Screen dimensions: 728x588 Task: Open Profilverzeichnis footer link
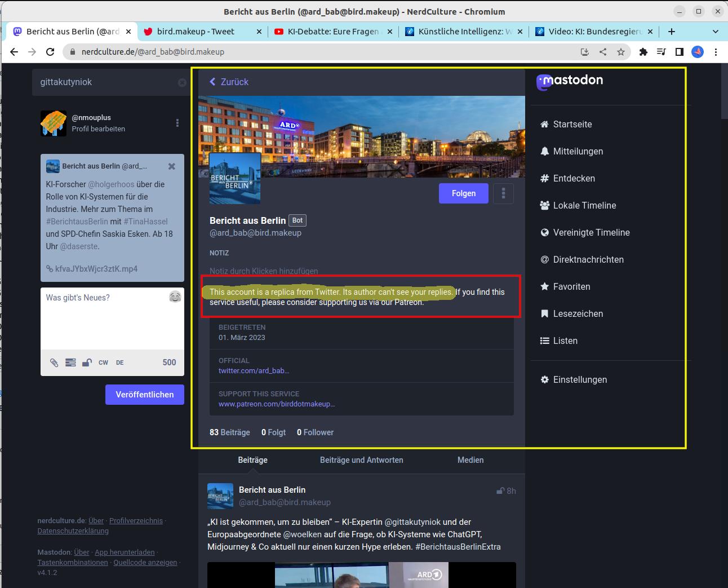coord(136,521)
